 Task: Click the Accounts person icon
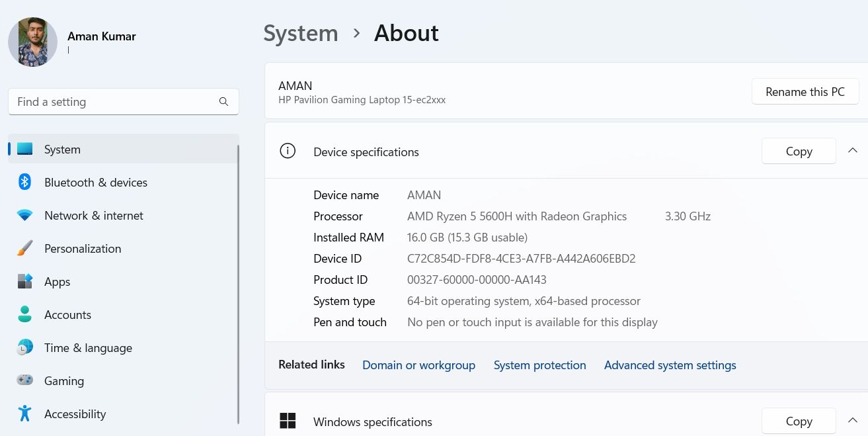(25, 315)
